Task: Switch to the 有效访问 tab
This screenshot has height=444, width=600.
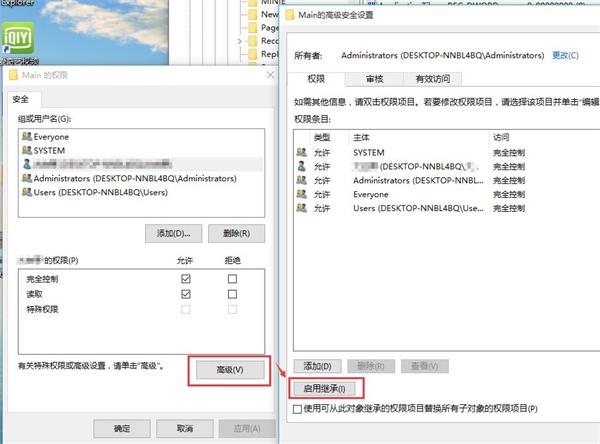Action: point(432,78)
